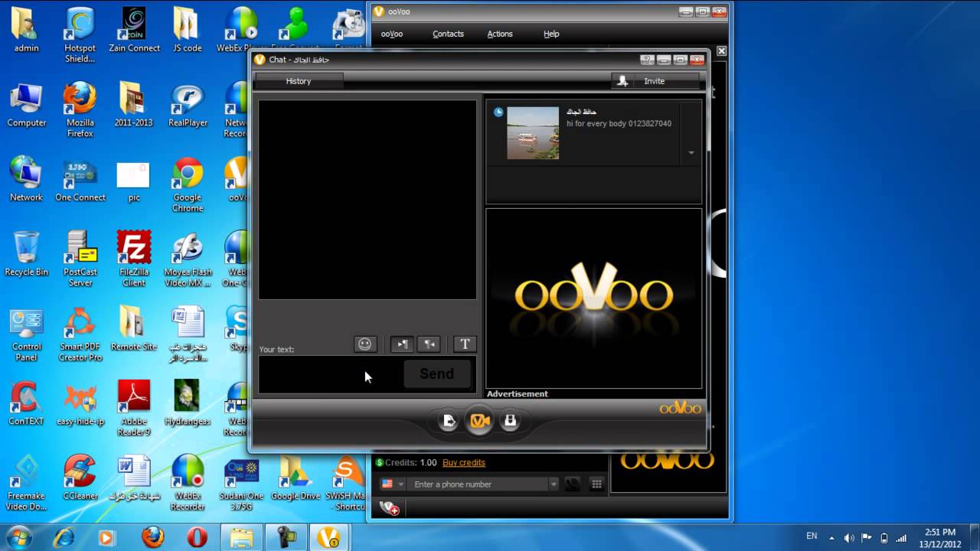This screenshot has width=980, height=551.
Task: Open the Actions menu in ooVoo
Action: (x=500, y=34)
